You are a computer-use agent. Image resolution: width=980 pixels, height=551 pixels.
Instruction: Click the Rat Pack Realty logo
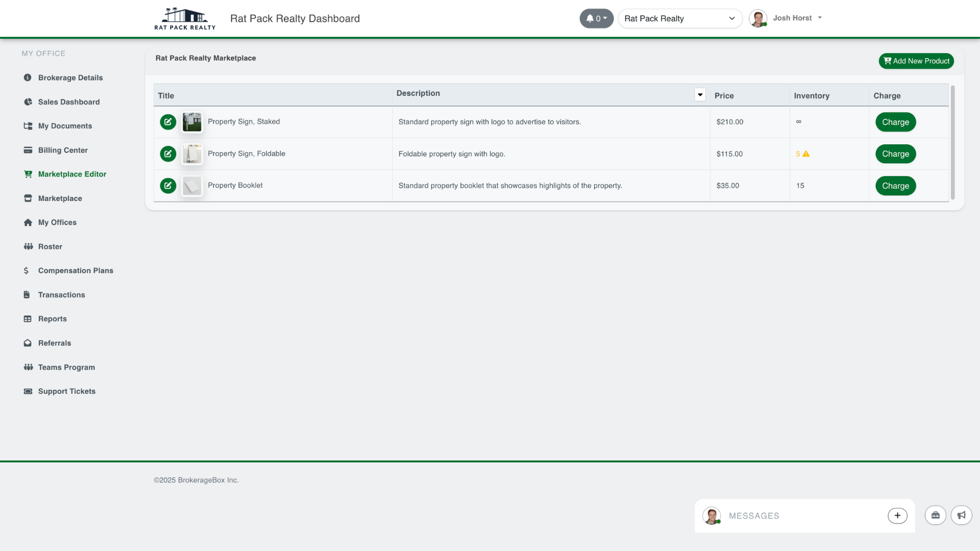185,19
